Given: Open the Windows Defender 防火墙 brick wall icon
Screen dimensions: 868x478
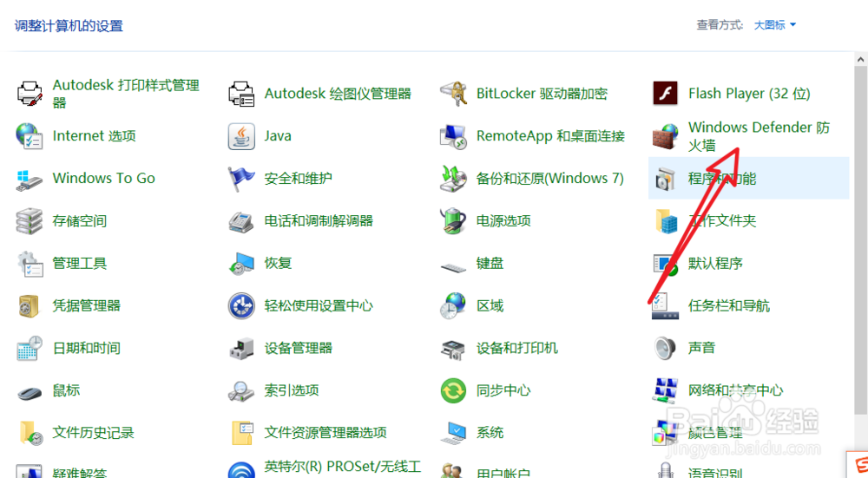Looking at the screenshot, I should 666,136.
